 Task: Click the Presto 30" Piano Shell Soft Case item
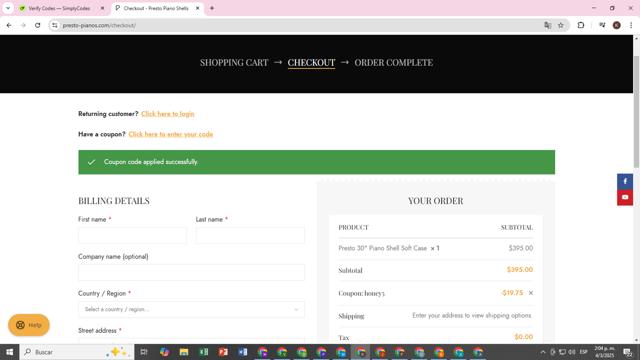[x=382, y=248]
